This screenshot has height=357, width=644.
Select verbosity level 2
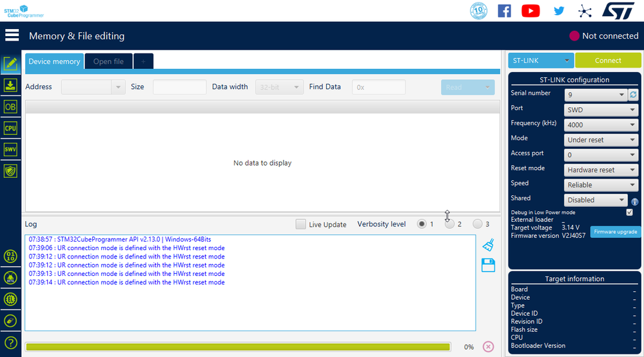tap(450, 224)
